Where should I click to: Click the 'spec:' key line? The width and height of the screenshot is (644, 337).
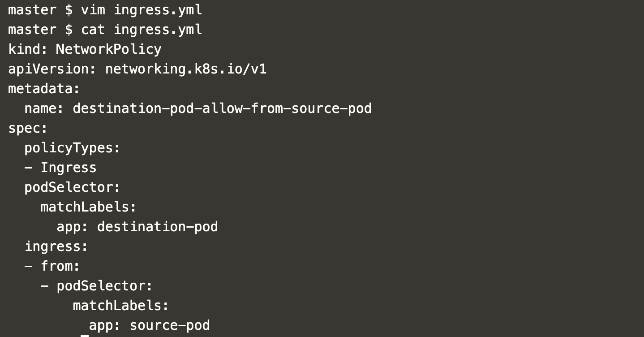pos(28,129)
